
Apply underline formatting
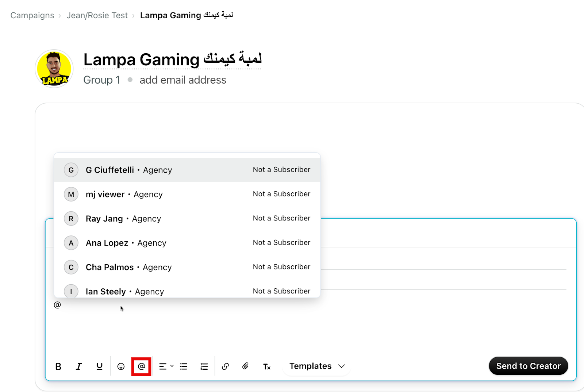pyautogui.click(x=99, y=366)
